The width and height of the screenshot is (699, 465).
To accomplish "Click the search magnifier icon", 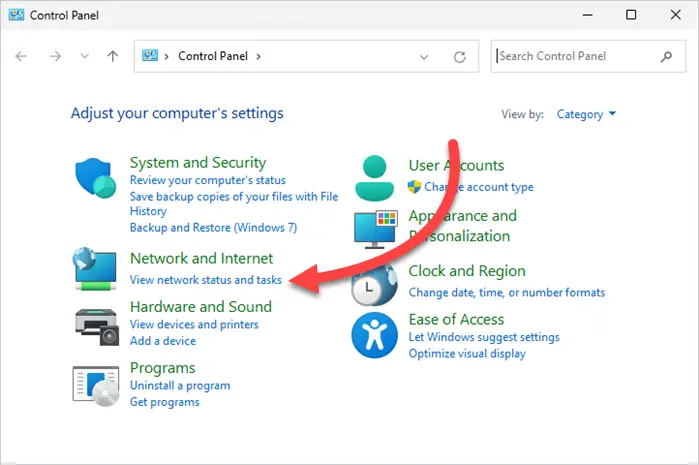I will click(x=666, y=57).
